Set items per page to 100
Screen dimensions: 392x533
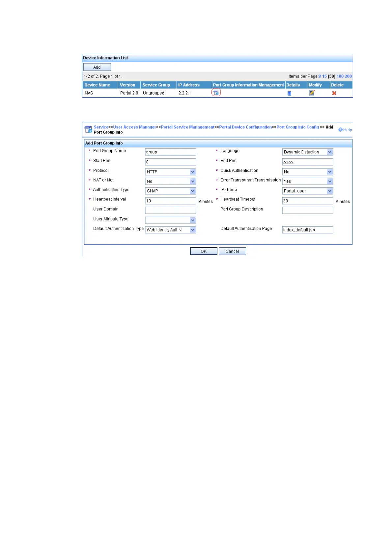pyautogui.click(x=340, y=76)
